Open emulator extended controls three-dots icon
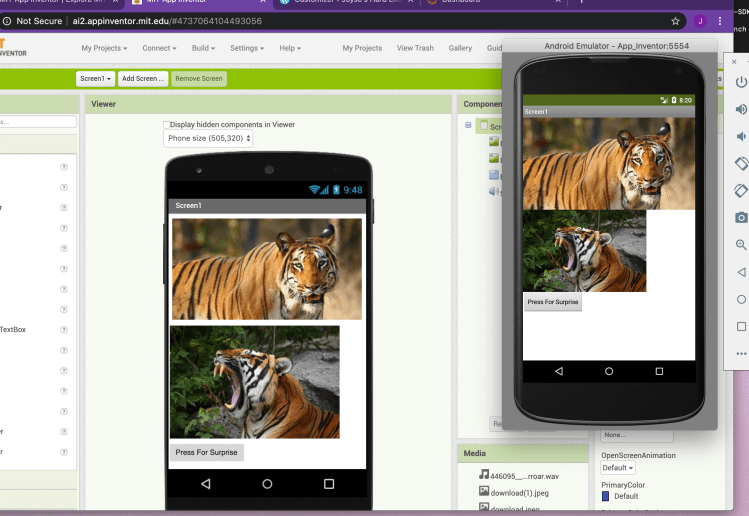The image size is (749, 516). pos(741,353)
